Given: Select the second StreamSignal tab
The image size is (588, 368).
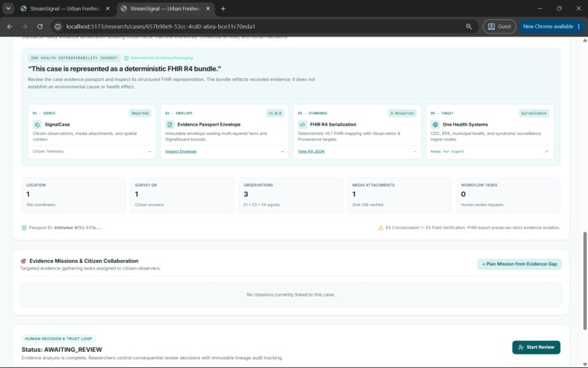Looking at the screenshot, I should (166, 9).
